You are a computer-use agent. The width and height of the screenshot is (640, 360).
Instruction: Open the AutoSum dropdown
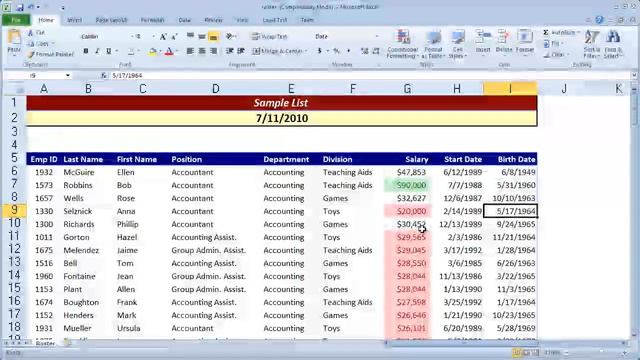pos(578,33)
